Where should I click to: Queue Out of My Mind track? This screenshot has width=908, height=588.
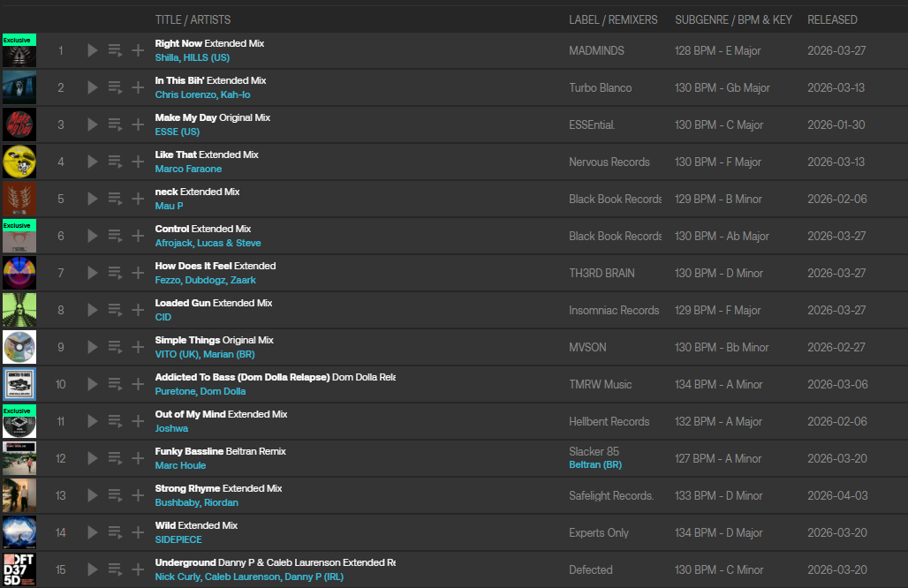coord(115,421)
